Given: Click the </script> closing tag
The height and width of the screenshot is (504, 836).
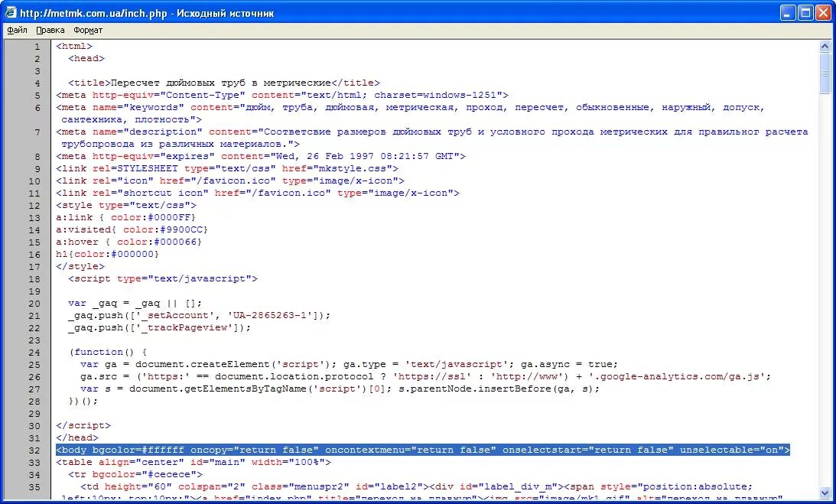Looking at the screenshot, I should pos(83,426).
